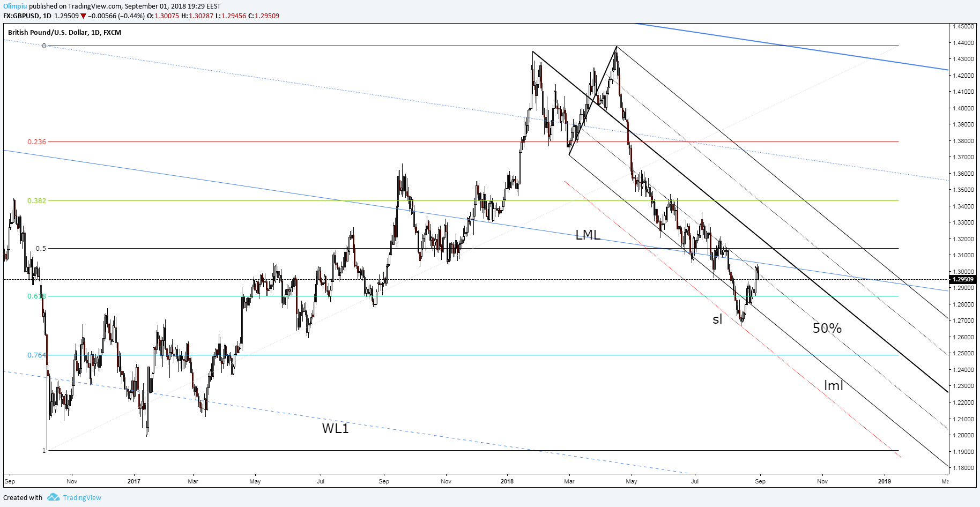
Task: Click the change value −0.00566 (−0.44%)
Action: click(116, 16)
